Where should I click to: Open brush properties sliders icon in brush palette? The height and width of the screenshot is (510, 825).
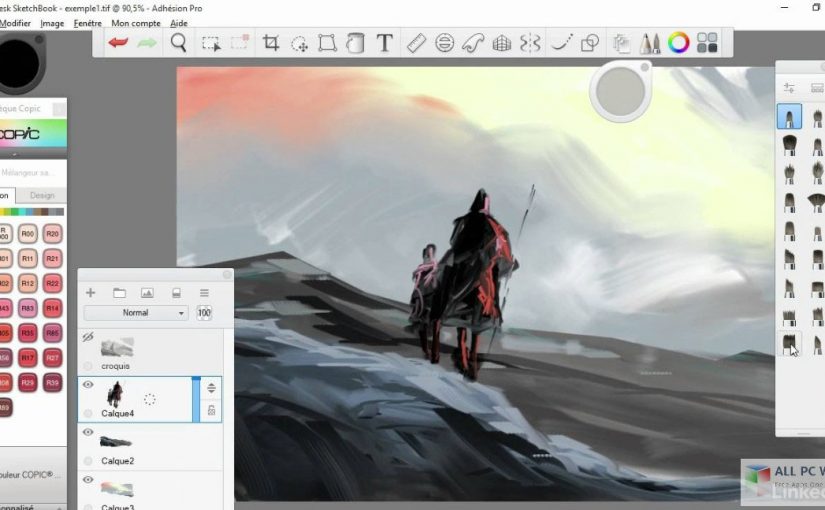(789, 88)
